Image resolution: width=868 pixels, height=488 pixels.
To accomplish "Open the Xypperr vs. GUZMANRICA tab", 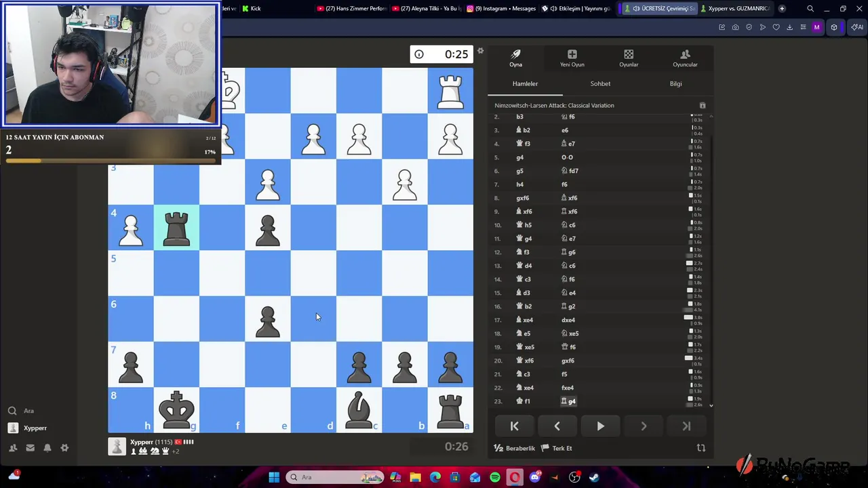I will (x=734, y=9).
